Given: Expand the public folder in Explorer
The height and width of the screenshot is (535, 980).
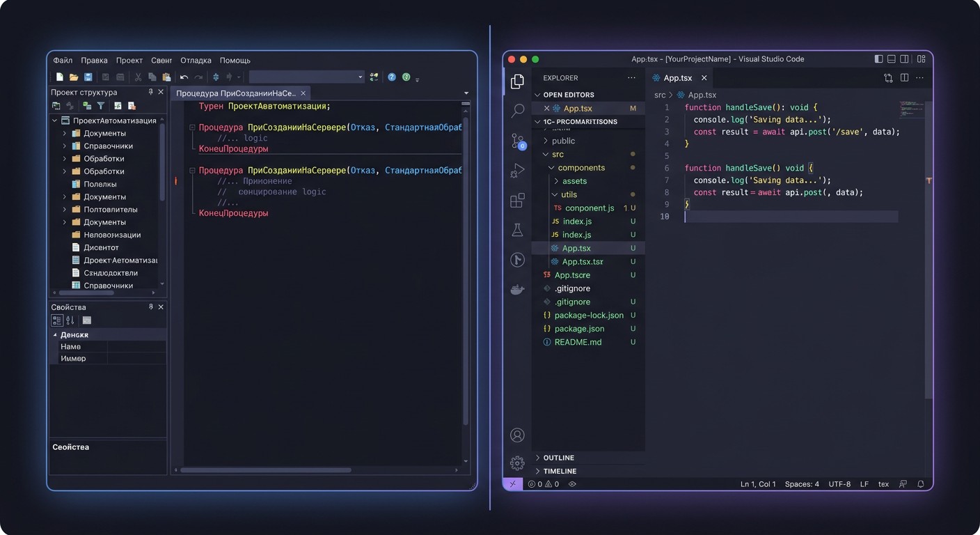Looking at the screenshot, I should [546, 141].
